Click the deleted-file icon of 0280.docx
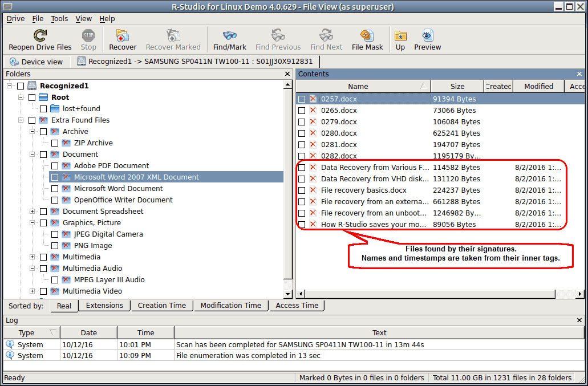Image resolution: width=588 pixels, height=386 pixels. click(313, 133)
